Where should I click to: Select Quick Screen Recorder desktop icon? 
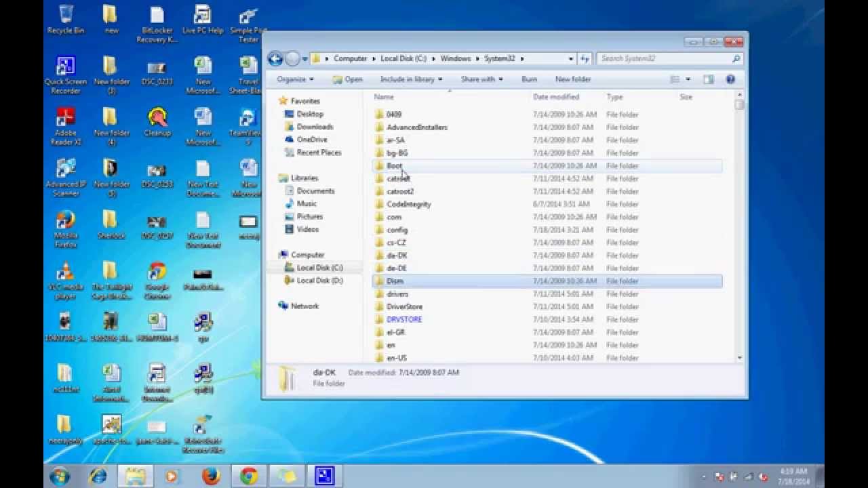point(66,75)
